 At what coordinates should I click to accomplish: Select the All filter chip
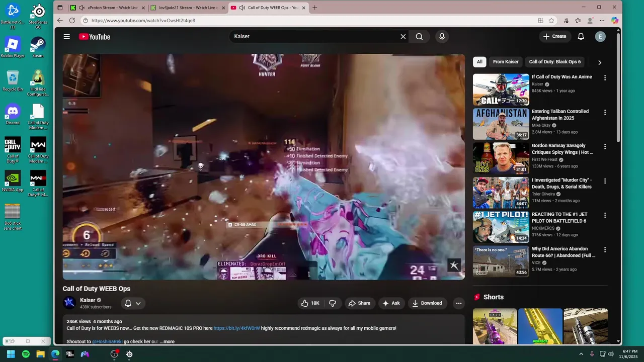[479, 62]
